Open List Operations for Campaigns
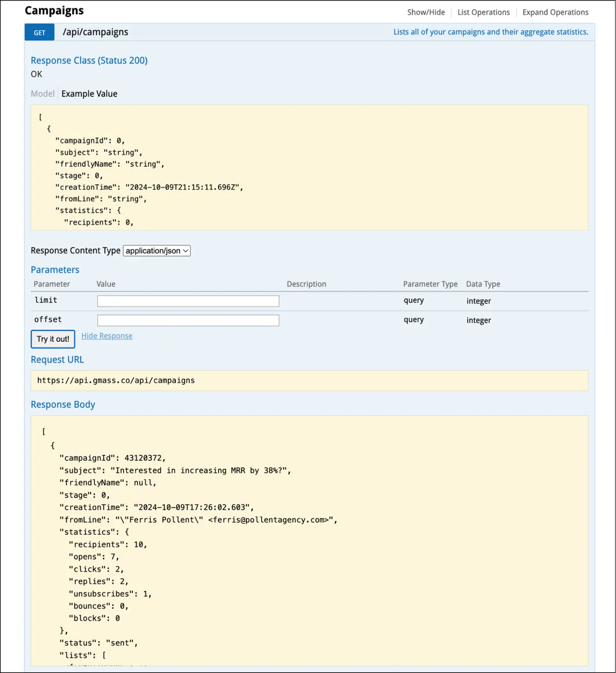 pyautogui.click(x=484, y=12)
